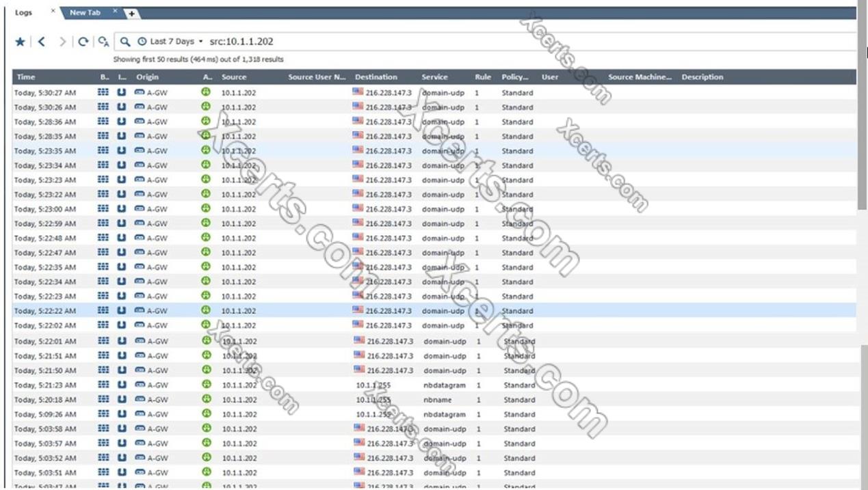This screenshot has height=490, width=868.
Task: Click the auto-refresh query icon
Action: pos(103,42)
